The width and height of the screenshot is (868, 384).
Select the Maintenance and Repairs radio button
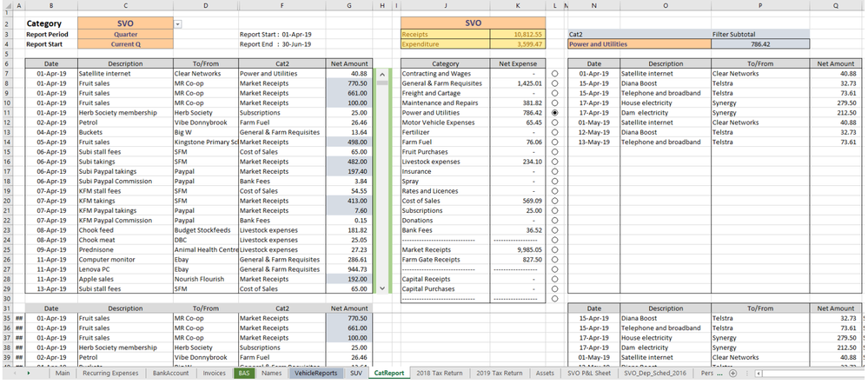[554, 103]
